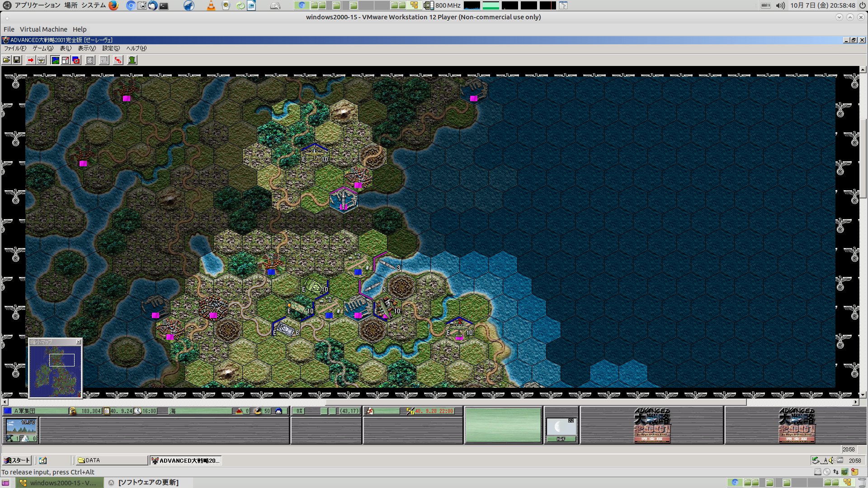Image resolution: width=868 pixels, height=488 pixels.
Task: Close the mini-map panel
Action: (79, 342)
